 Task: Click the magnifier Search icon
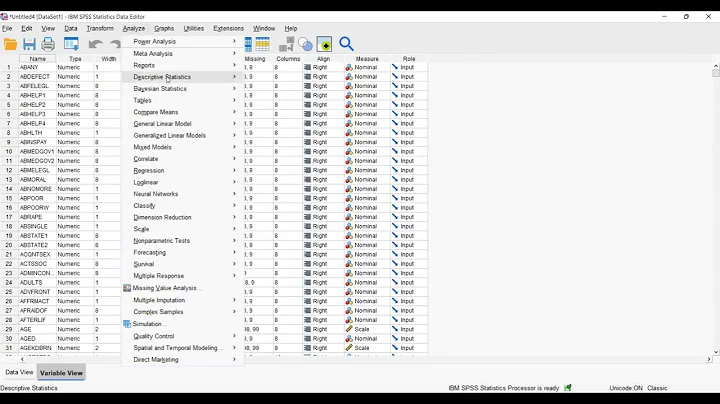pos(346,44)
